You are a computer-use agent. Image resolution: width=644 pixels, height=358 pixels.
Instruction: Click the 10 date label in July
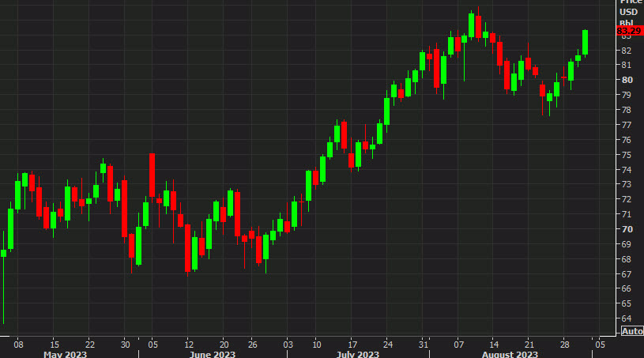[316, 345]
